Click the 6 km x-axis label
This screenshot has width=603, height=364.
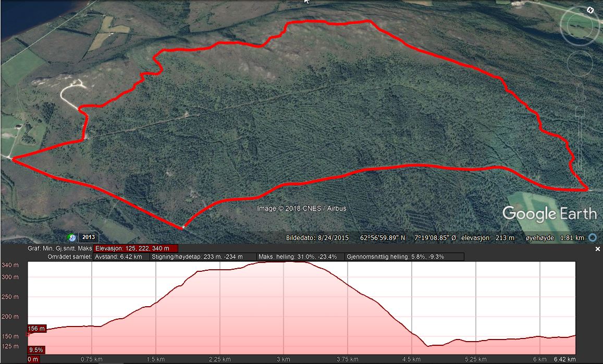click(x=540, y=359)
